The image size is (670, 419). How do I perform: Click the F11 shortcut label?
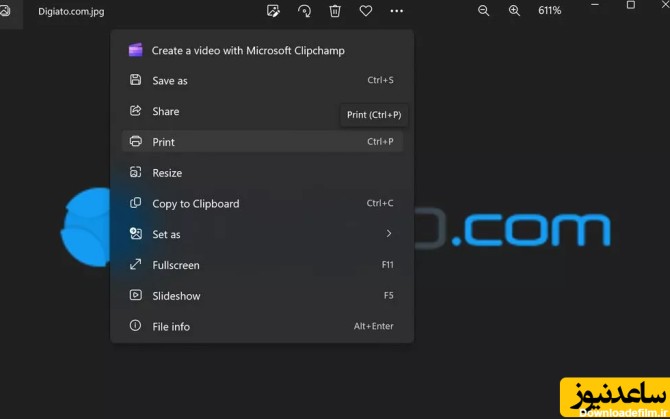[x=388, y=264]
